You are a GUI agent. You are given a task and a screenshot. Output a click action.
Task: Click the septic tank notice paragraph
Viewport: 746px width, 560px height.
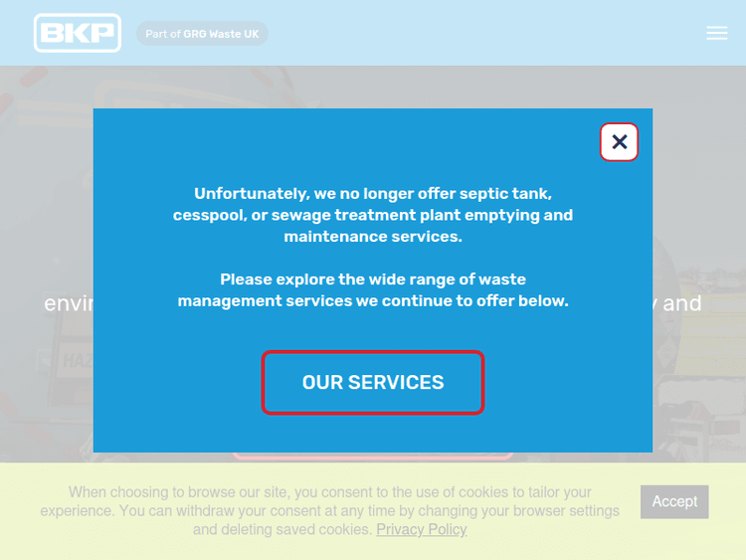click(373, 215)
